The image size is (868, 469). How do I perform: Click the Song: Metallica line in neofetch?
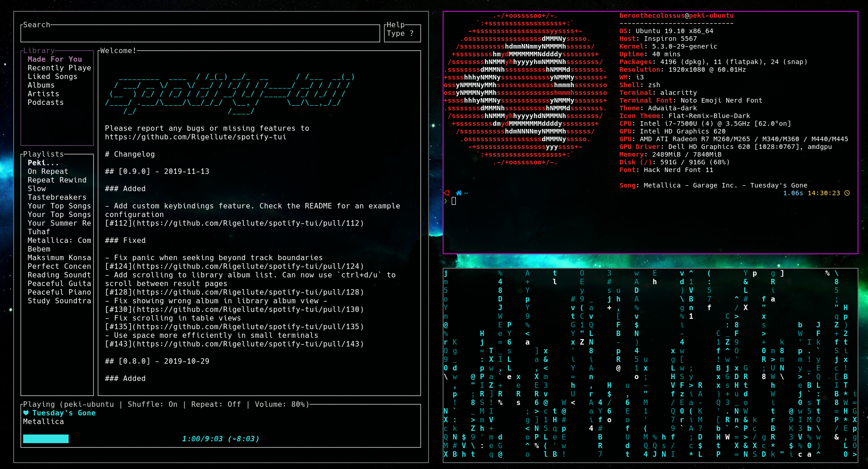(713, 186)
